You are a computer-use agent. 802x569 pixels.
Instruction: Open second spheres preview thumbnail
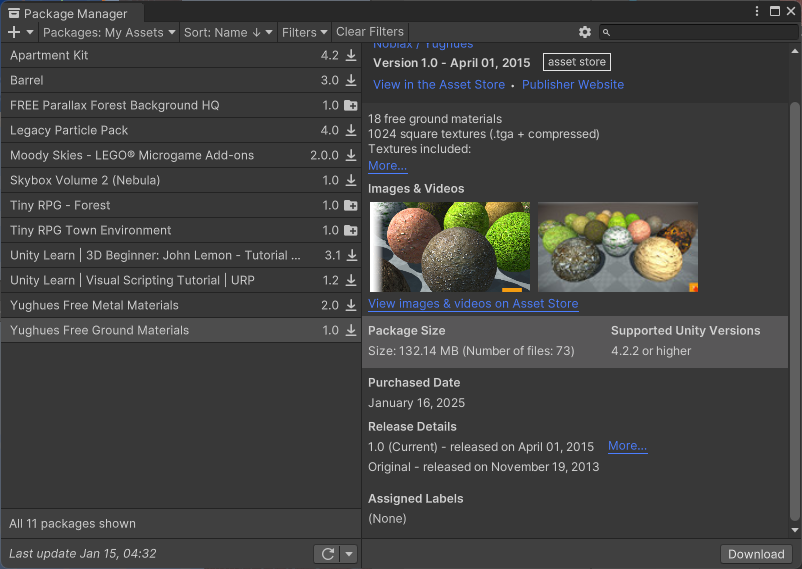click(x=618, y=247)
